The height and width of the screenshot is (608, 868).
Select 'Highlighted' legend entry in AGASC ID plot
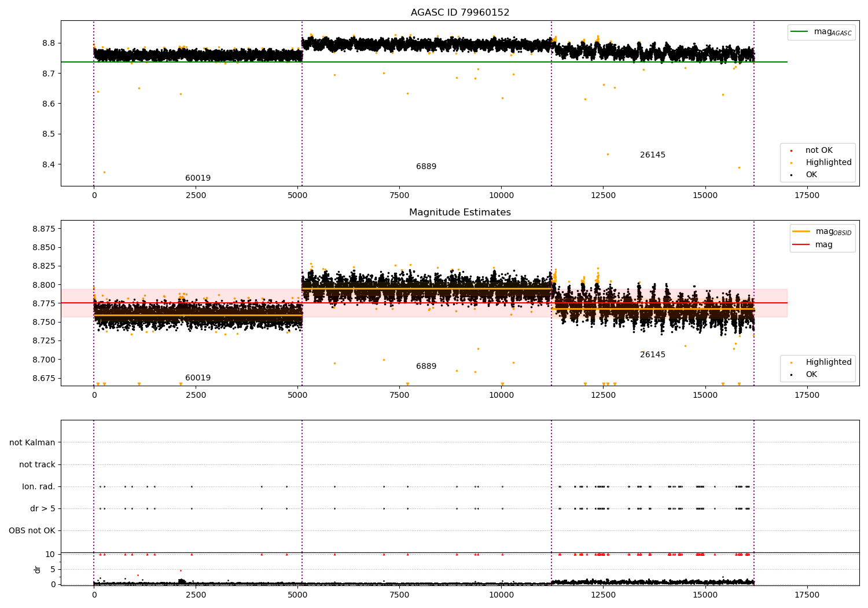829,163
